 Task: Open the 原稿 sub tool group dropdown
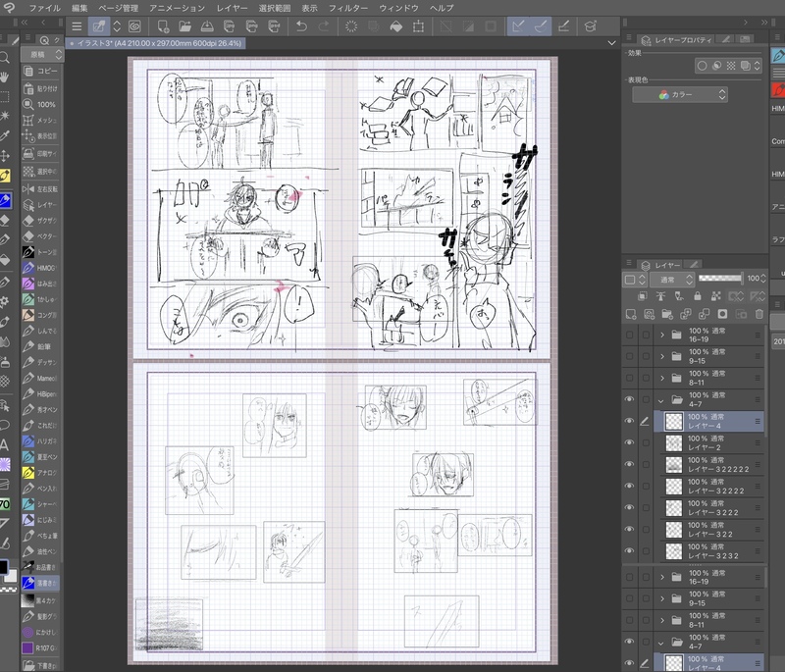click(42, 55)
